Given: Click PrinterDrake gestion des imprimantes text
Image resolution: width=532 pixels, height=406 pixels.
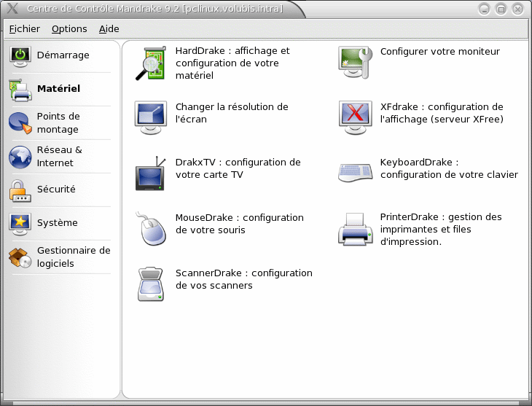Looking at the screenshot, I should (441, 229).
